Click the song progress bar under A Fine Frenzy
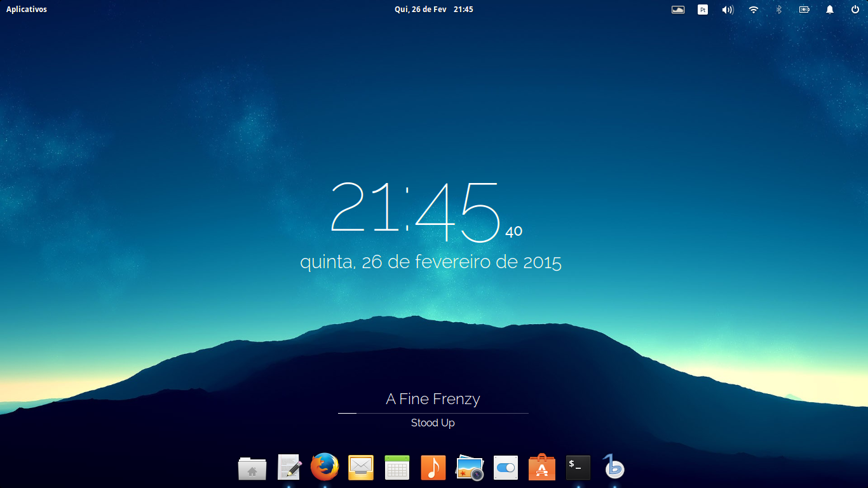 433,413
